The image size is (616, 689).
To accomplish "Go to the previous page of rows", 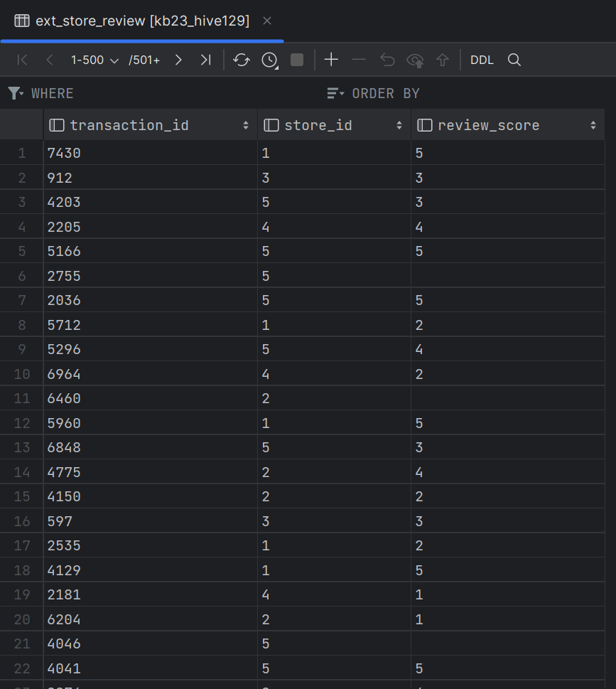I will click(50, 60).
